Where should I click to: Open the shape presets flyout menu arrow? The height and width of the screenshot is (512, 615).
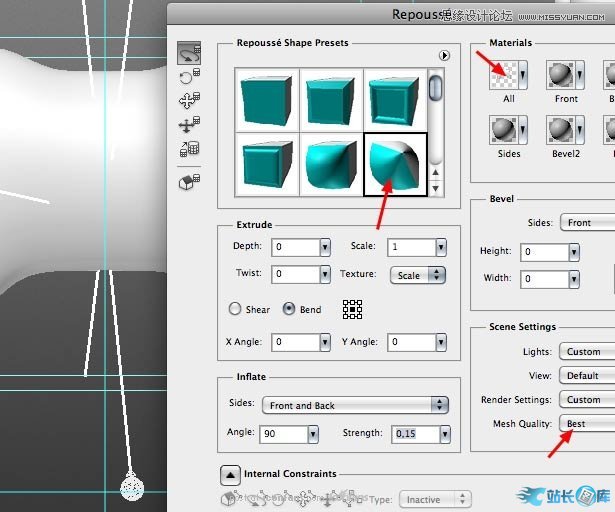tap(444, 55)
